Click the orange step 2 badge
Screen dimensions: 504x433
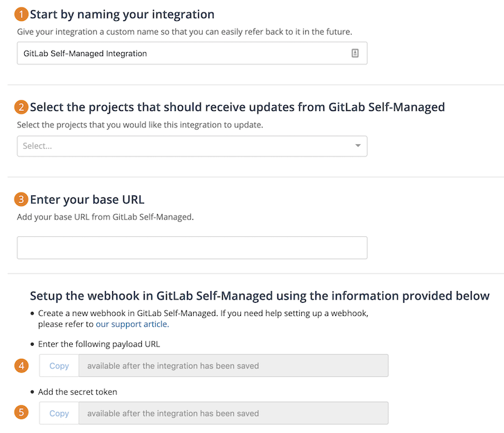(22, 107)
